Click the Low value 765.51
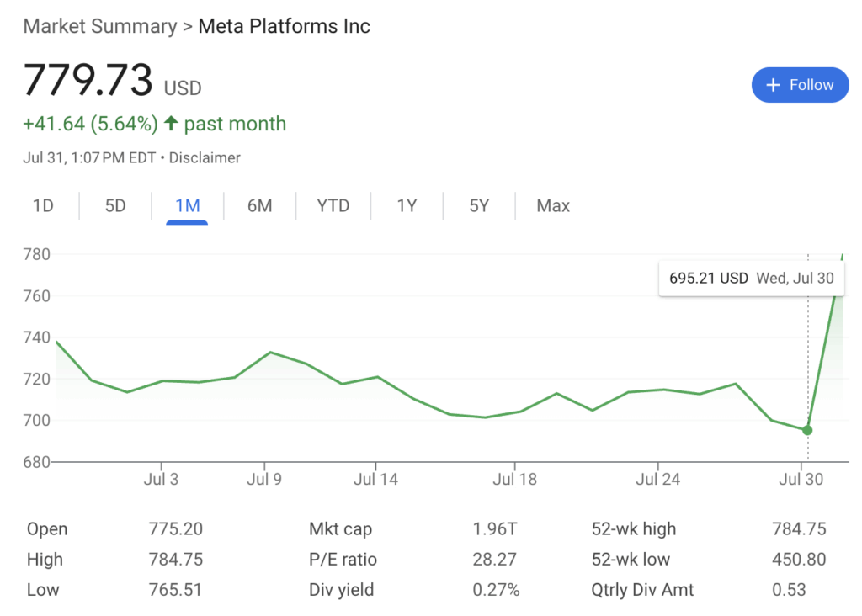Viewport: 862px width, 616px height. pyautogui.click(x=175, y=590)
